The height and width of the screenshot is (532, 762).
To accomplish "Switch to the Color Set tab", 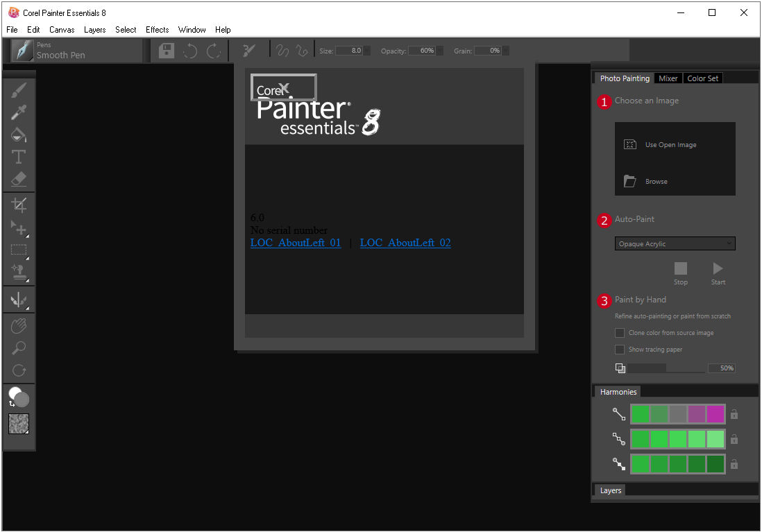I will click(703, 78).
